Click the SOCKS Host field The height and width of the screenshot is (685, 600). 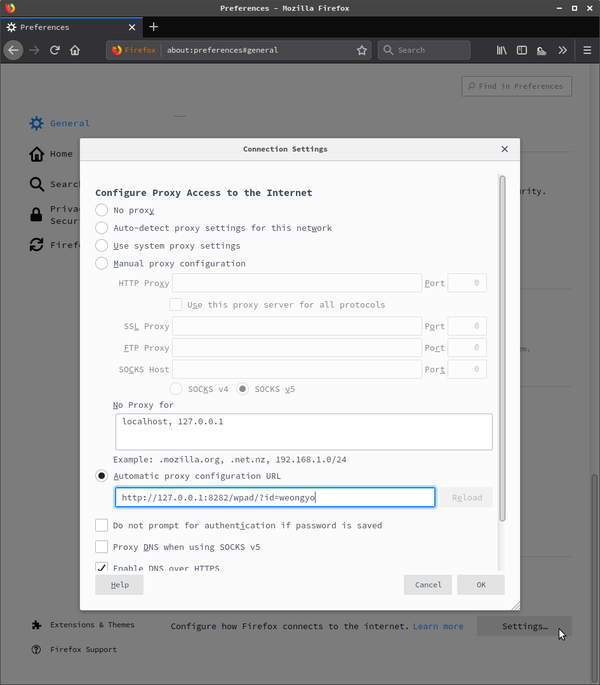pos(297,369)
